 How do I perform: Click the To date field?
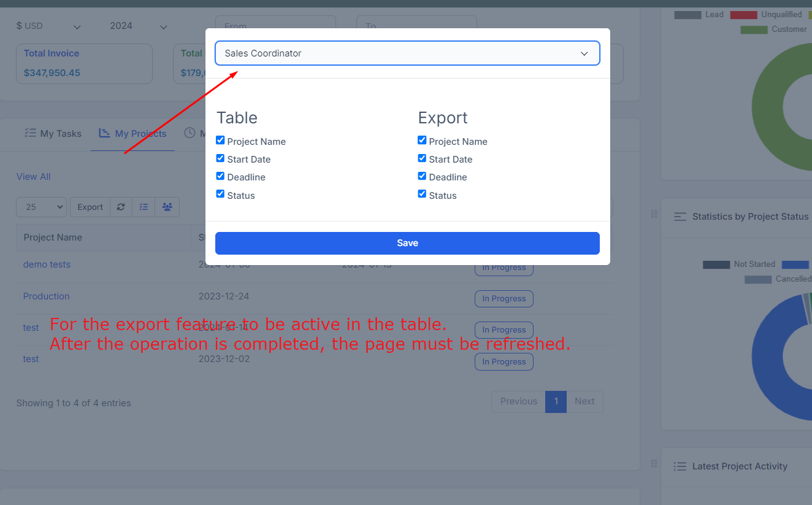coord(416,25)
